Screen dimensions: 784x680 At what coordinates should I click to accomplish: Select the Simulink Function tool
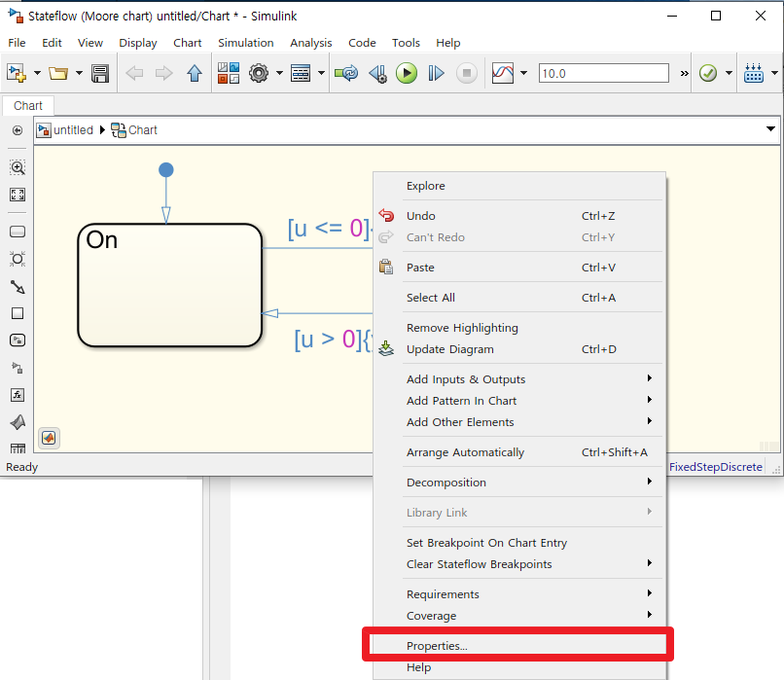(18, 340)
